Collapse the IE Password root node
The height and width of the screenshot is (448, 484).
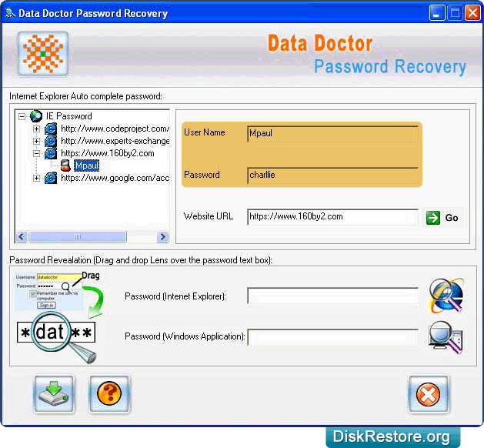22,116
